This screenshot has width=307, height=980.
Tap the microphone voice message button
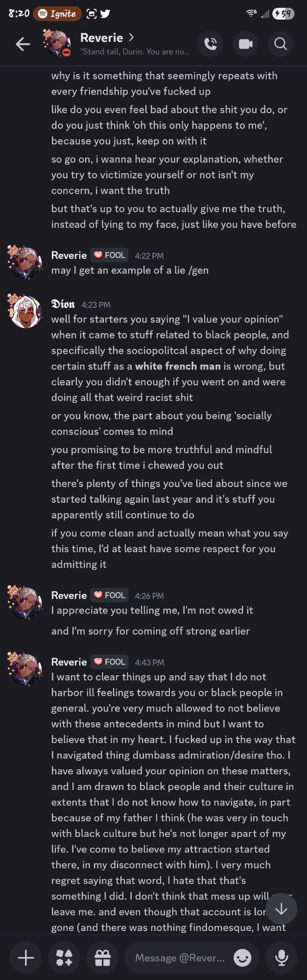pyautogui.click(x=282, y=957)
